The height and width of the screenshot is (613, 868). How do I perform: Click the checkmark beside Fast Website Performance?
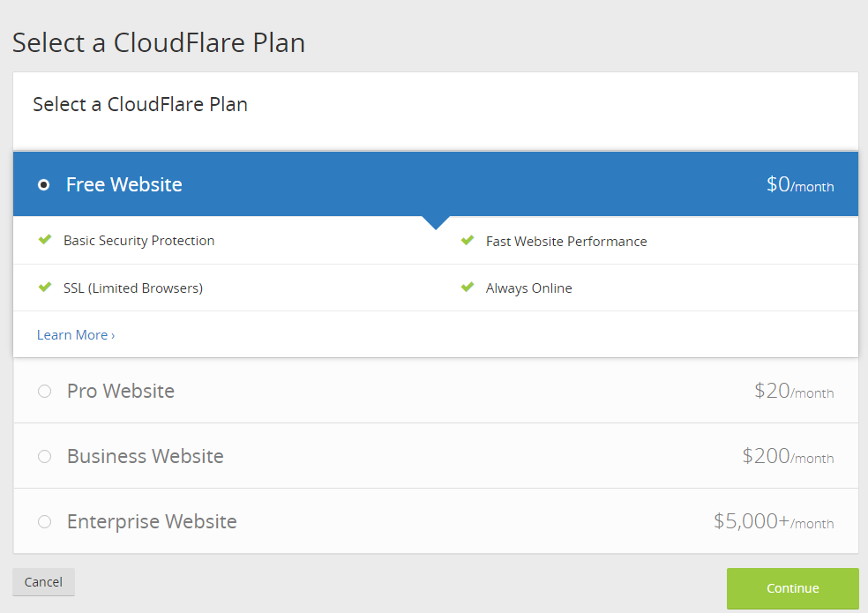tap(468, 241)
